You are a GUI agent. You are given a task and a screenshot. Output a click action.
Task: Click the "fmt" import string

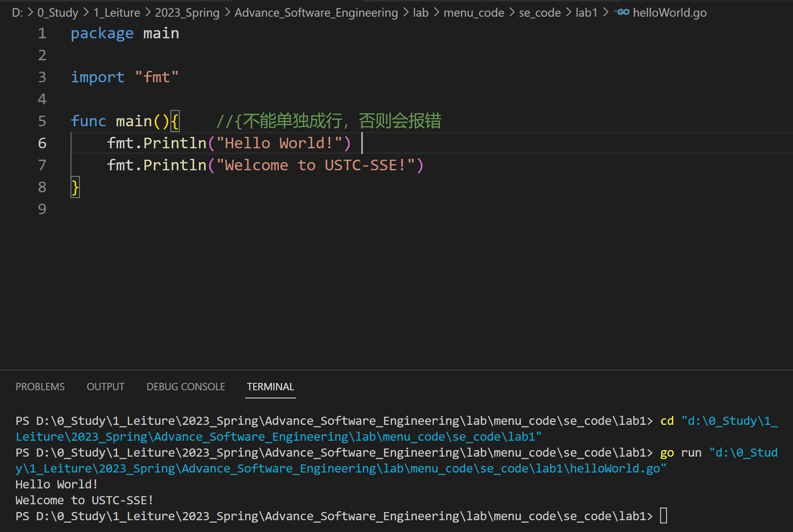[x=157, y=77]
